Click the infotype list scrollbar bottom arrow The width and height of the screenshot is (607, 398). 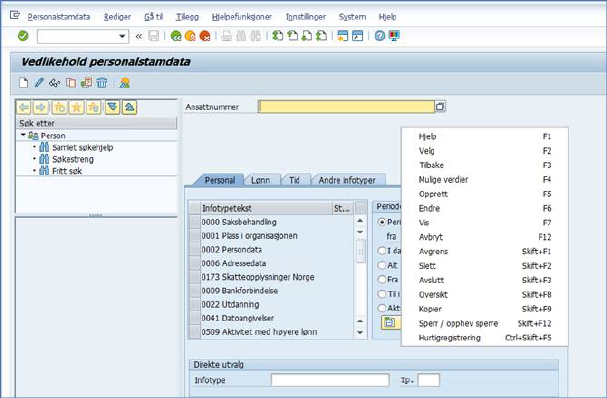click(x=360, y=333)
